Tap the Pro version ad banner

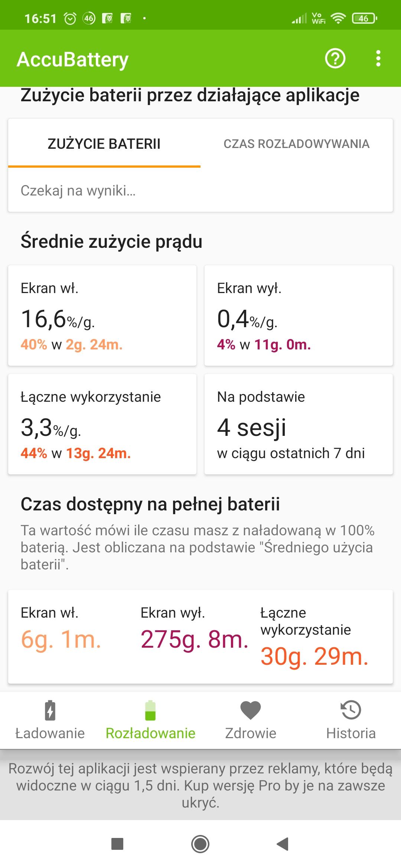point(200,785)
